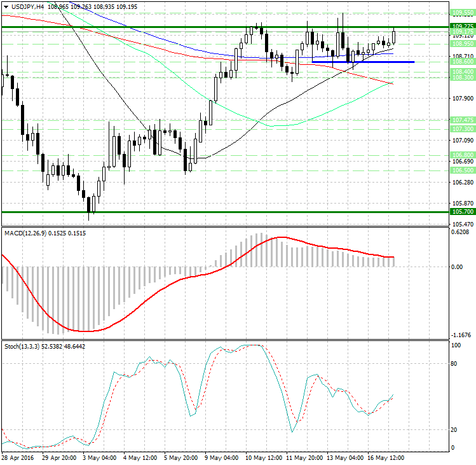Select the USDJPY,H4 chart title text

tap(27, 7)
